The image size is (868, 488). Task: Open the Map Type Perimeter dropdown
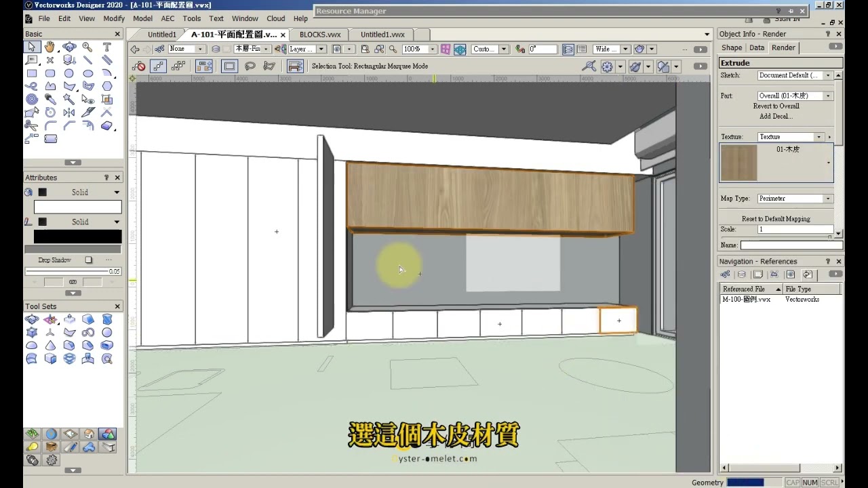click(795, 199)
